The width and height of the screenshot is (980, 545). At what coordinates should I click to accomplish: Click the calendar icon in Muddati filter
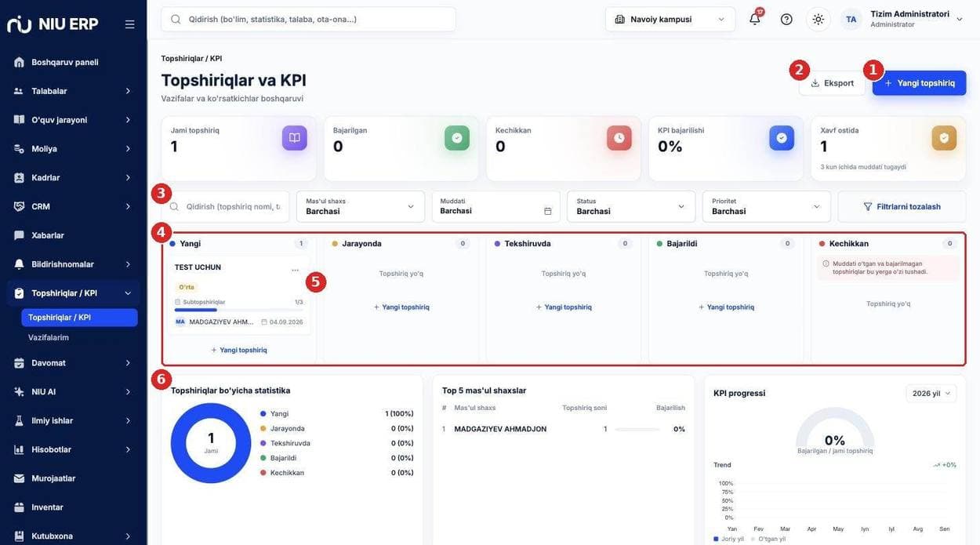tap(547, 211)
